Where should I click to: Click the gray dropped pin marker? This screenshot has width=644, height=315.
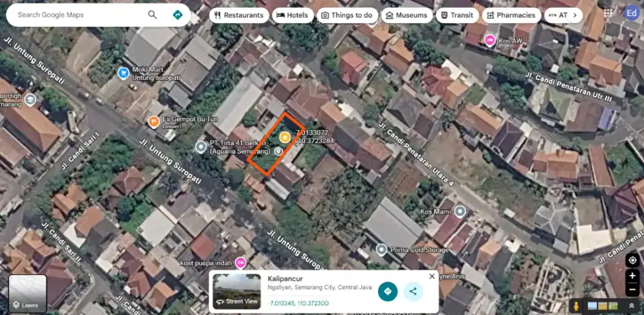pyautogui.click(x=279, y=151)
